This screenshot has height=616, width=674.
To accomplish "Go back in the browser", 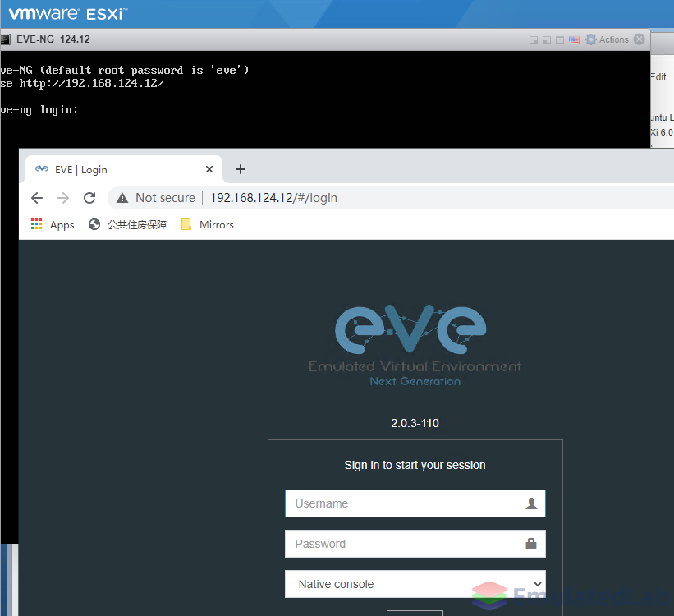I will (38, 198).
